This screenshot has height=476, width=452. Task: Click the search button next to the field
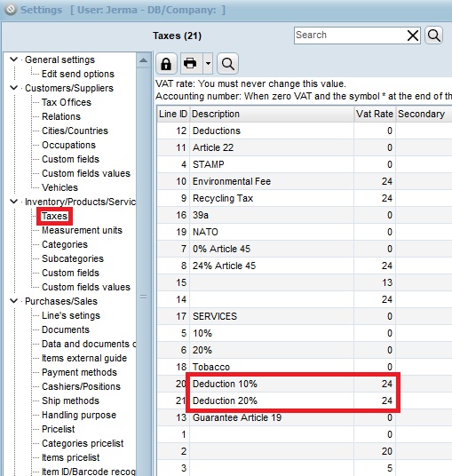(x=433, y=36)
